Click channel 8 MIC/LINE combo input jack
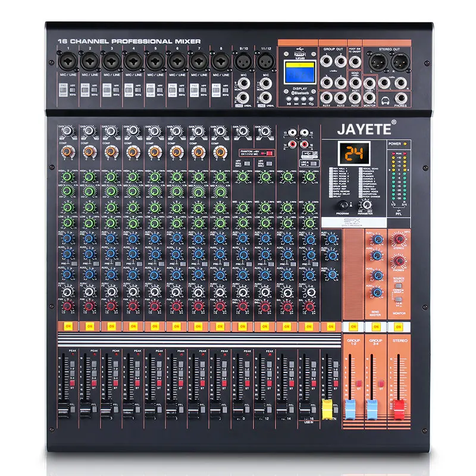Image resolution: width=476 pixels, height=476 pixels. 221,61
